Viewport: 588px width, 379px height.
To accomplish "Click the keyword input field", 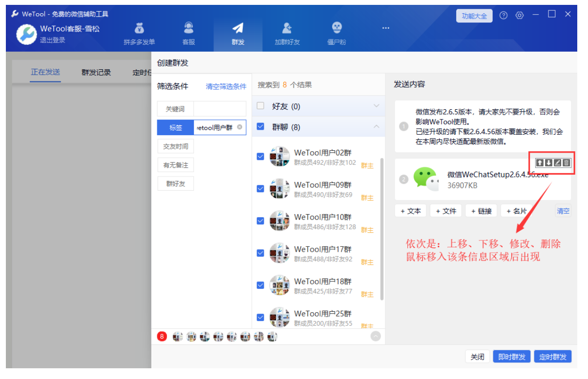I will (x=220, y=109).
